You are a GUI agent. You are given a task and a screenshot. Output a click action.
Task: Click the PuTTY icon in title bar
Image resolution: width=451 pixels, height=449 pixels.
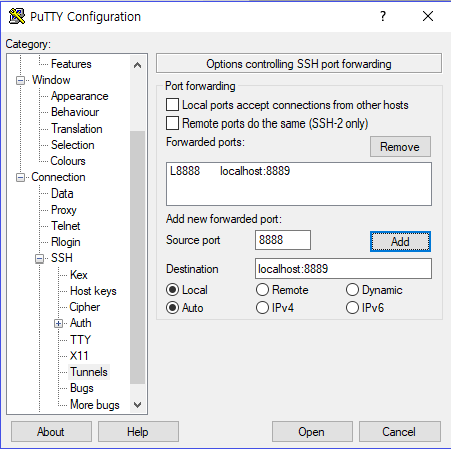[x=17, y=16]
